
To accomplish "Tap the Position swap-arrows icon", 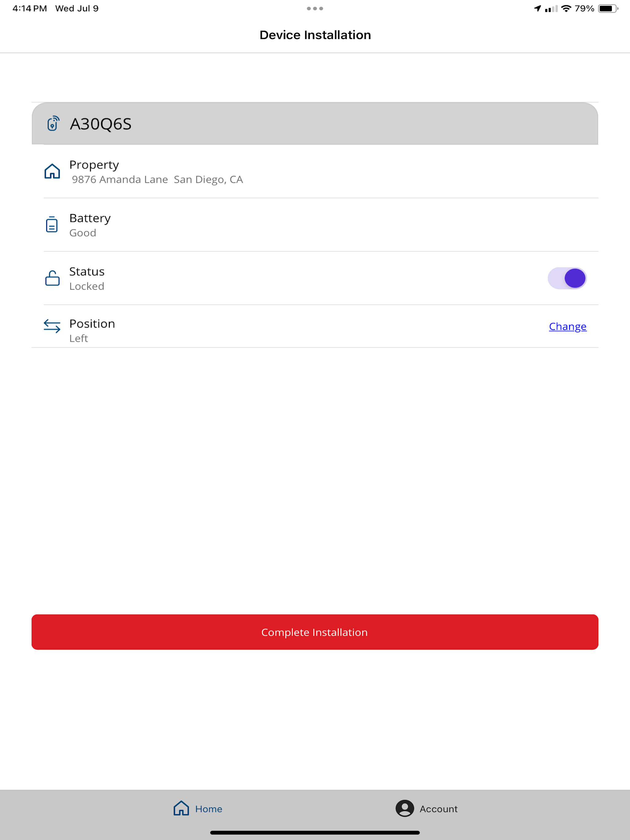I will [x=52, y=326].
